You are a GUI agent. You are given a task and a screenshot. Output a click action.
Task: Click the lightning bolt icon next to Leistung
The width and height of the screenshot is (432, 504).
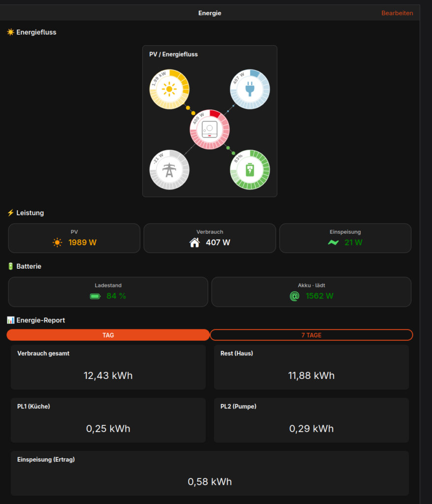(x=11, y=213)
